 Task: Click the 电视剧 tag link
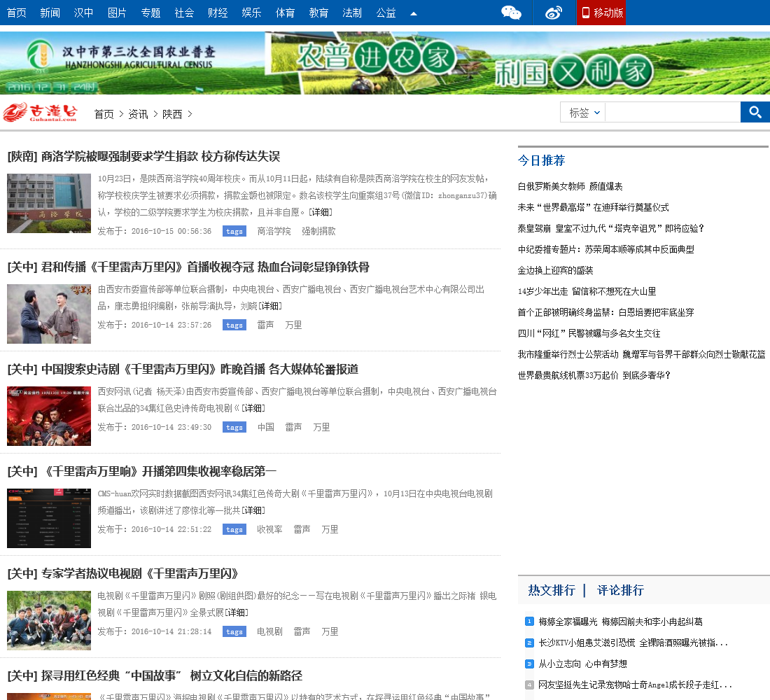269,631
